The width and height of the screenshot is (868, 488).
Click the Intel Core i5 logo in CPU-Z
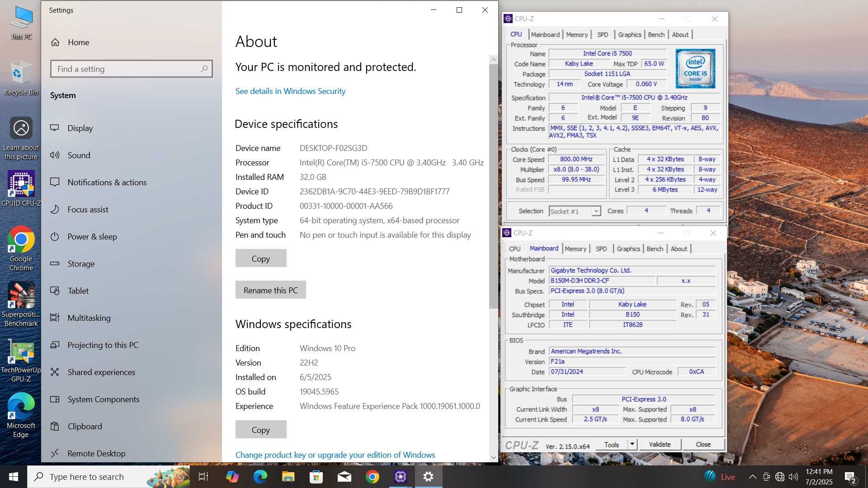point(695,68)
